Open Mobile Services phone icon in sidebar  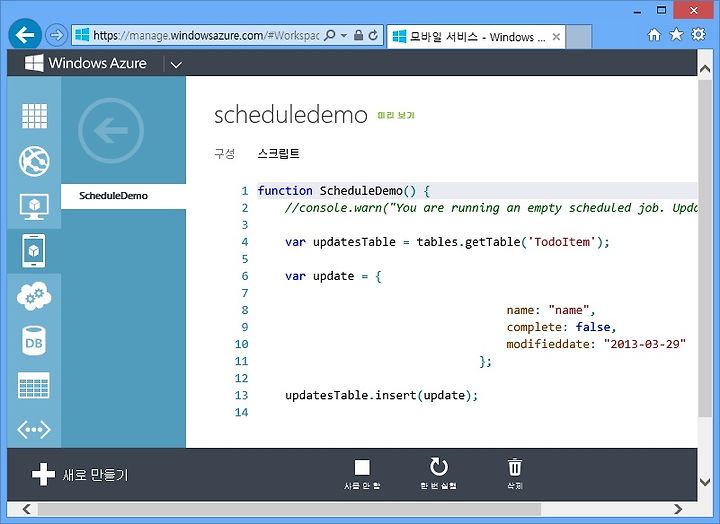pyautogui.click(x=34, y=251)
